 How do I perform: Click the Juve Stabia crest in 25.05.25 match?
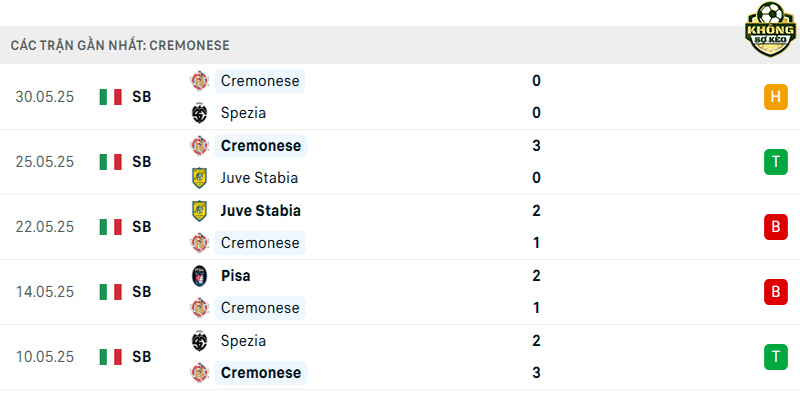pyautogui.click(x=199, y=178)
